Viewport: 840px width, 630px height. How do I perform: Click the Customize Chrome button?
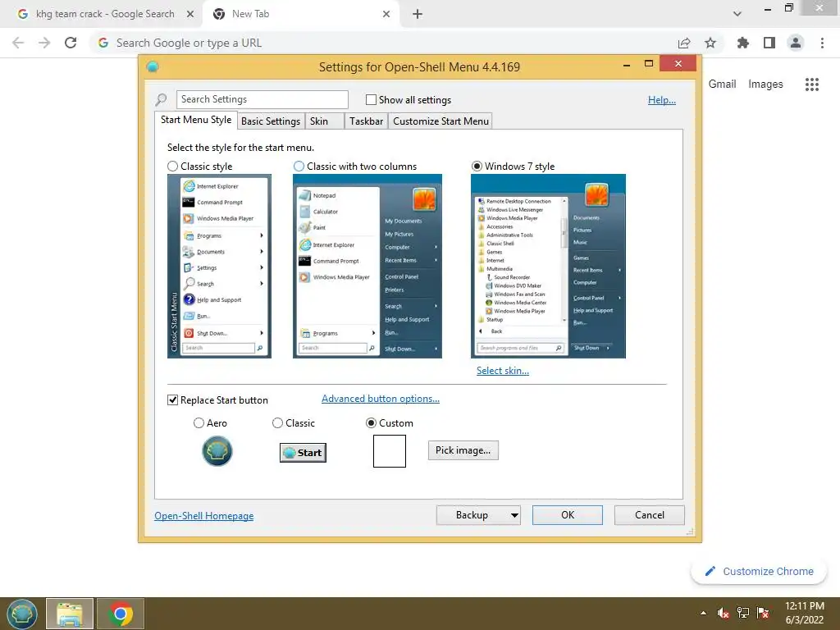coord(759,572)
